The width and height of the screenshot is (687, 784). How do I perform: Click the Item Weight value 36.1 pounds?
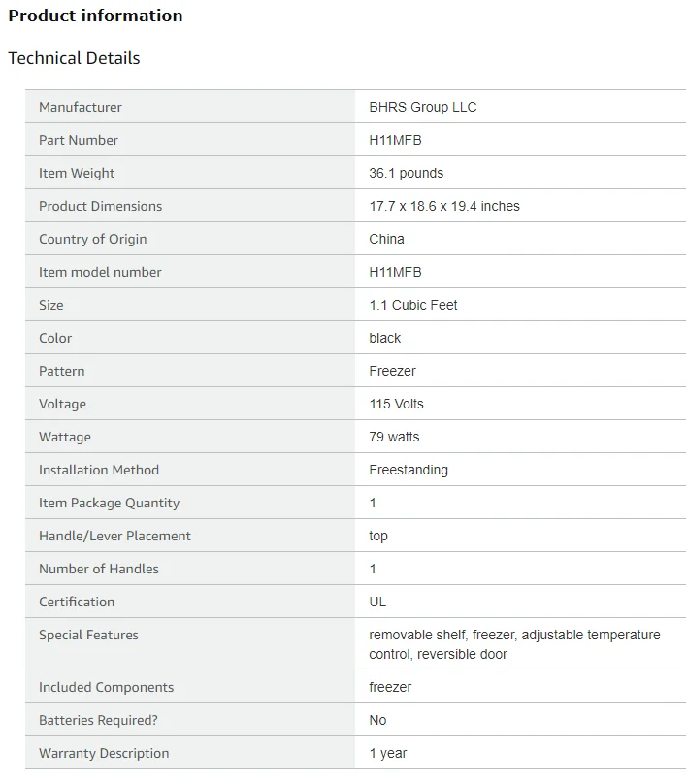(x=406, y=173)
